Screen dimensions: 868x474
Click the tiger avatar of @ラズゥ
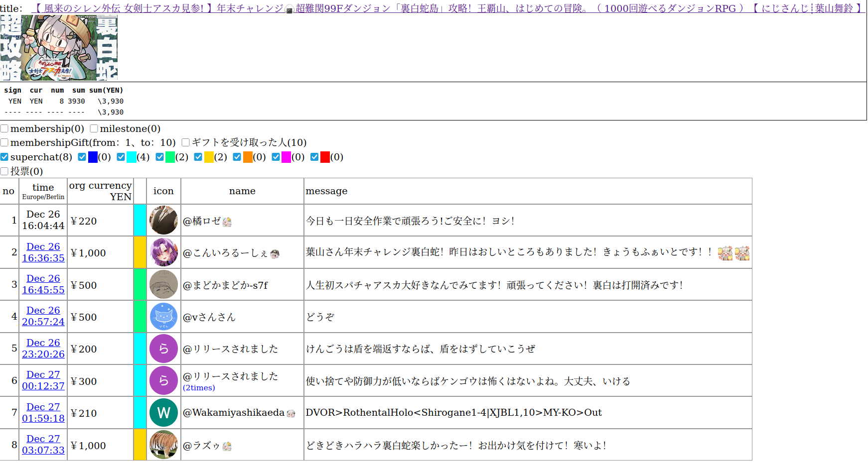pos(163,445)
